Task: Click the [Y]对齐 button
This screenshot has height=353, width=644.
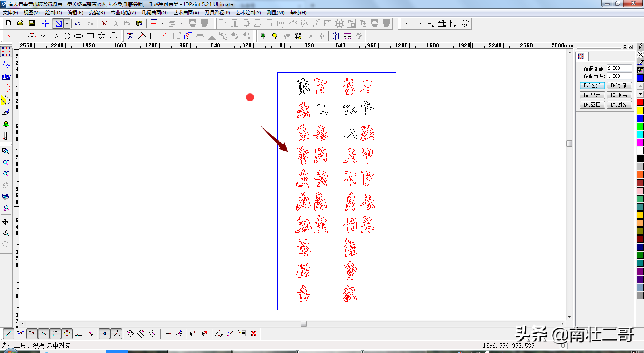Action: pos(619,105)
